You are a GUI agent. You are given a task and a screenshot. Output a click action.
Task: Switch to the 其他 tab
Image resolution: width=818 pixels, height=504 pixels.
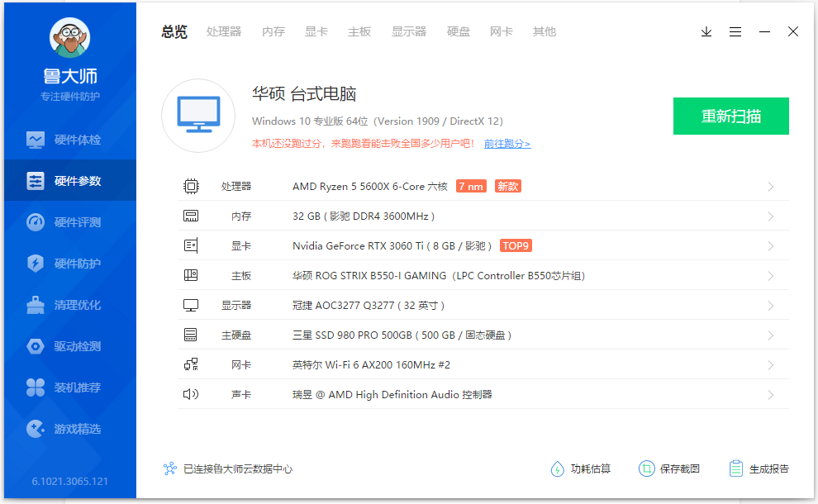[545, 32]
